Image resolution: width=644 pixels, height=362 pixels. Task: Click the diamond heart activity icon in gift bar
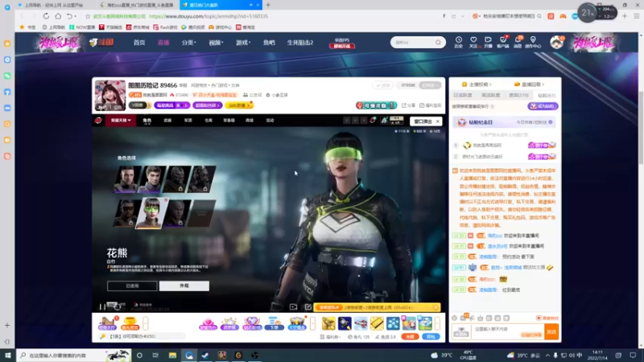(252, 323)
